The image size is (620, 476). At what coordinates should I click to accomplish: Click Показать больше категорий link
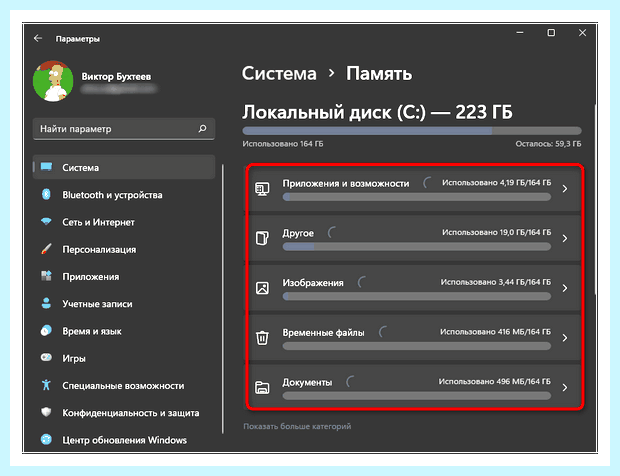pyautogui.click(x=297, y=427)
